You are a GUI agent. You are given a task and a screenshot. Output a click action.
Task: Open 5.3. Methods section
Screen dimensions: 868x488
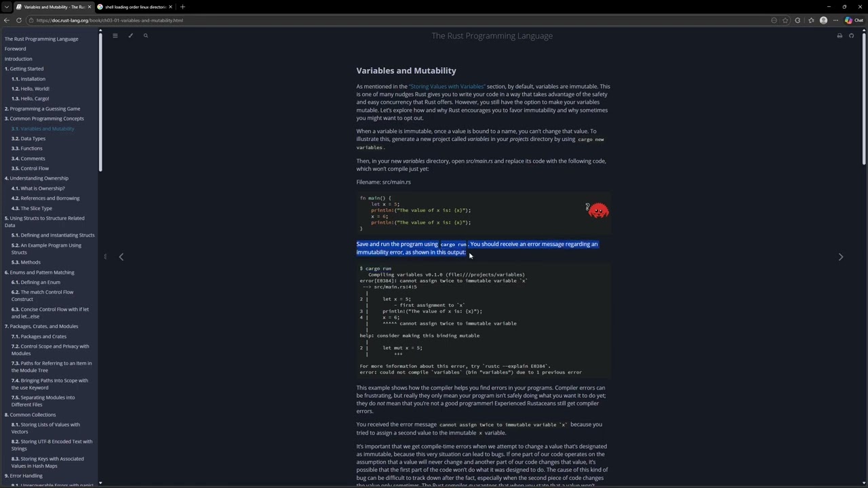pyautogui.click(x=26, y=262)
